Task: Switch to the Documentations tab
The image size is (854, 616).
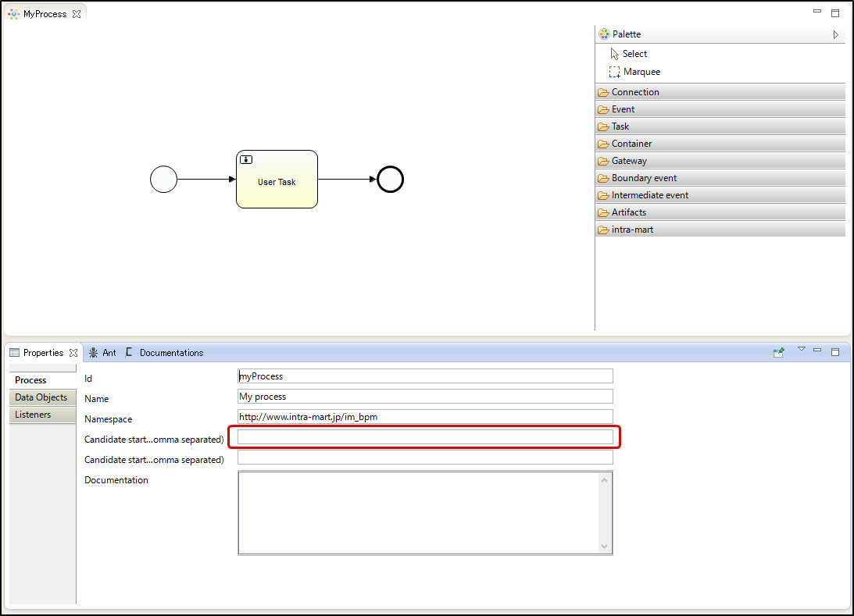Action: pos(165,353)
